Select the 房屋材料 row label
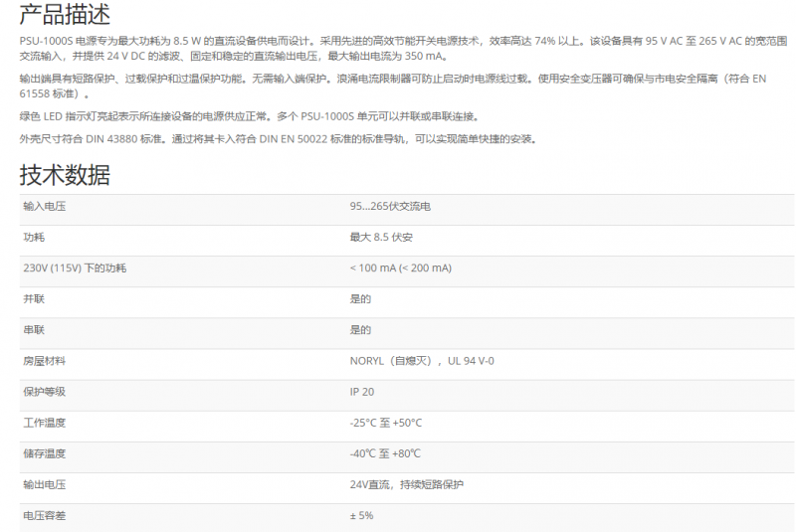This screenshot has height=532, width=796. point(44,361)
